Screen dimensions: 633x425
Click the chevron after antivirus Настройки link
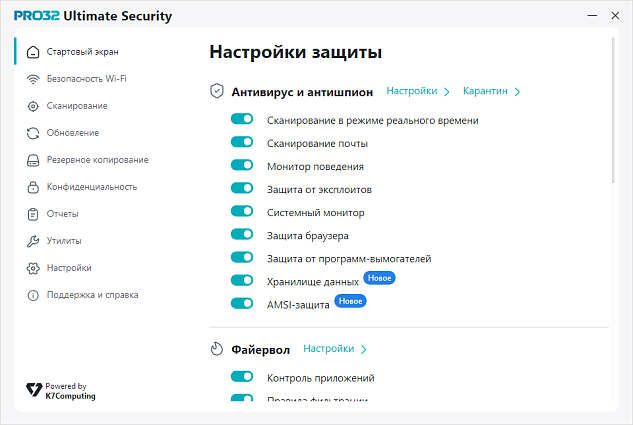(446, 92)
